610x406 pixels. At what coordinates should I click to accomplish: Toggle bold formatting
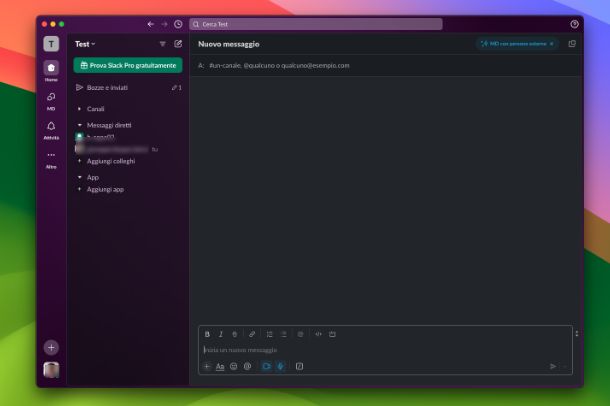pos(207,334)
